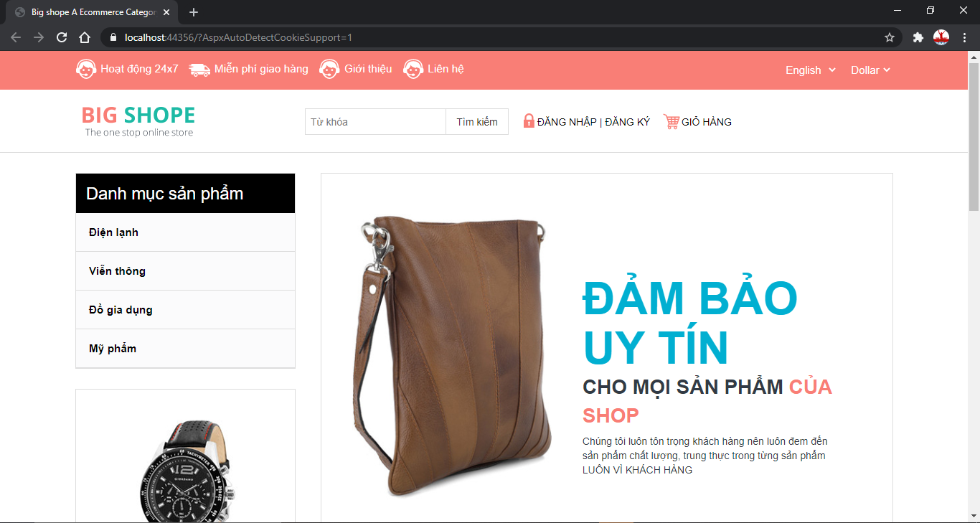Viewport: 980px width, 523px height.
Task: Click the delivery truck icon
Action: 199,70
